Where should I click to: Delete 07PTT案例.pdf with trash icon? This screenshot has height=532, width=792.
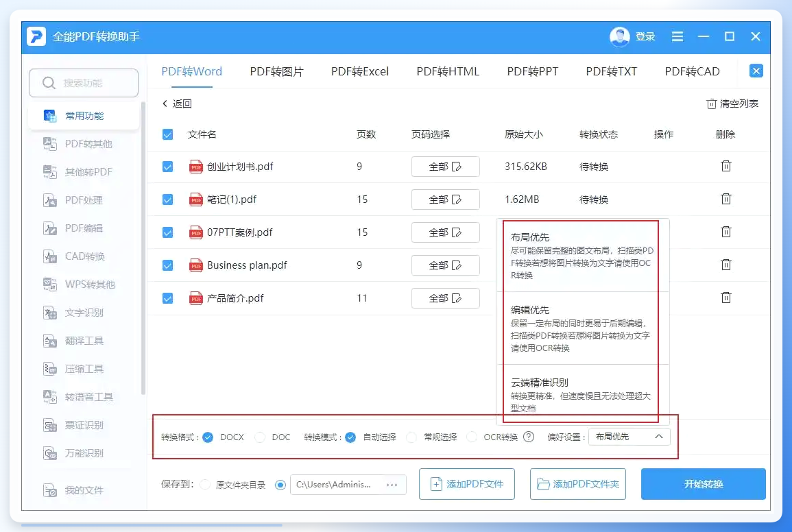tap(725, 232)
